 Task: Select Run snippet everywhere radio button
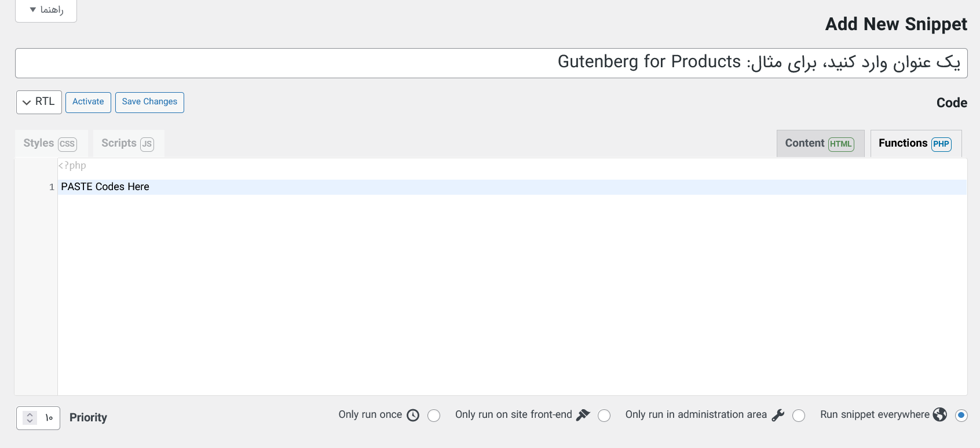pyautogui.click(x=961, y=416)
